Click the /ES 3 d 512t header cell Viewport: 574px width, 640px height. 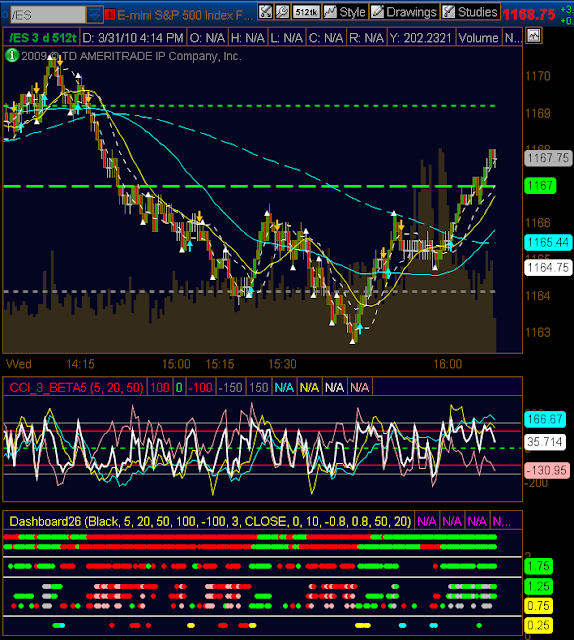click(42, 38)
